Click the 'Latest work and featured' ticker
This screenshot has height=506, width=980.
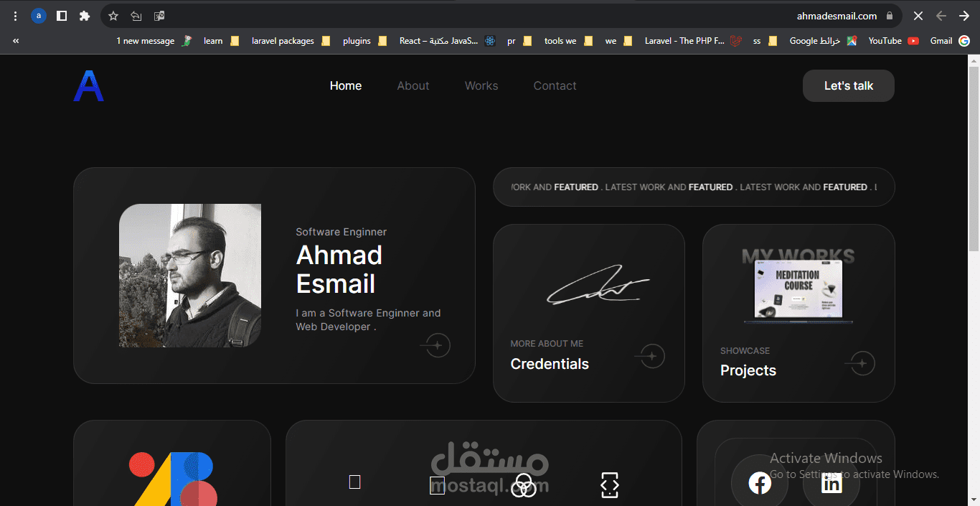694,187
